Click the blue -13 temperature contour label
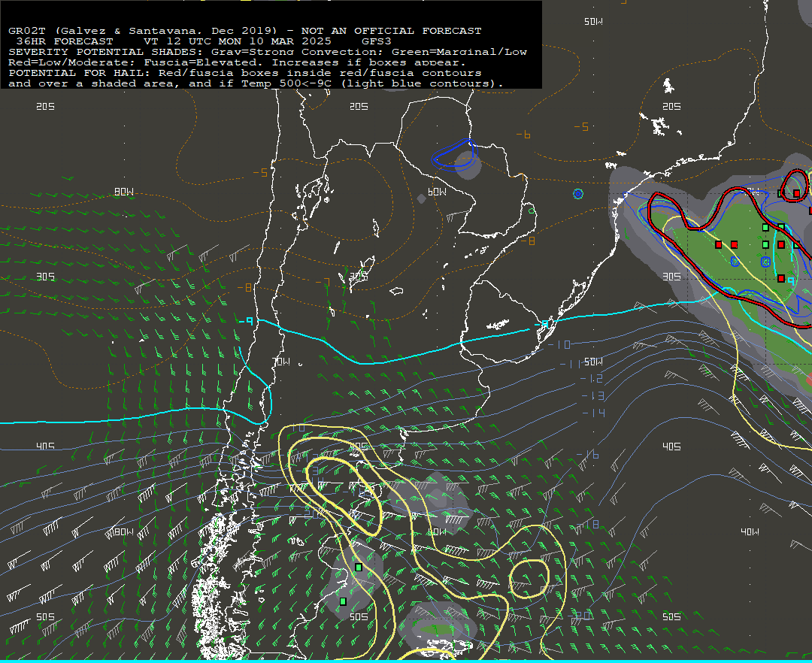 593,396
